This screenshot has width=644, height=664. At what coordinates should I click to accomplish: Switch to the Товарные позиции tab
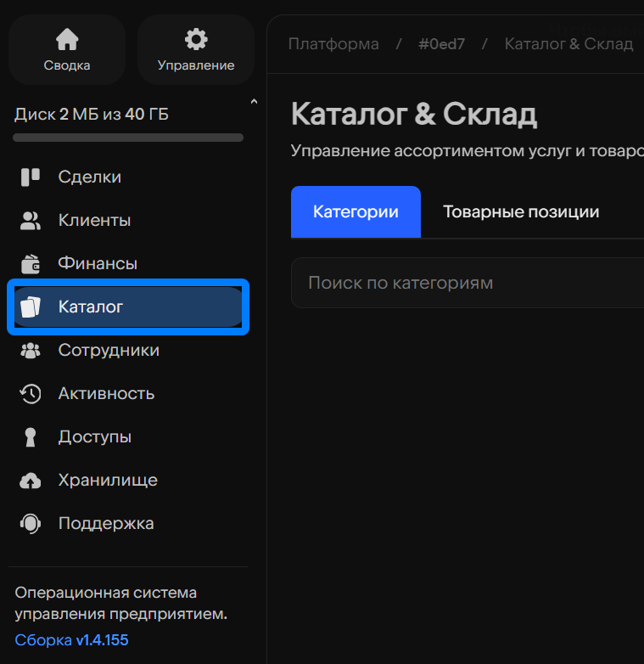point(521,212)
